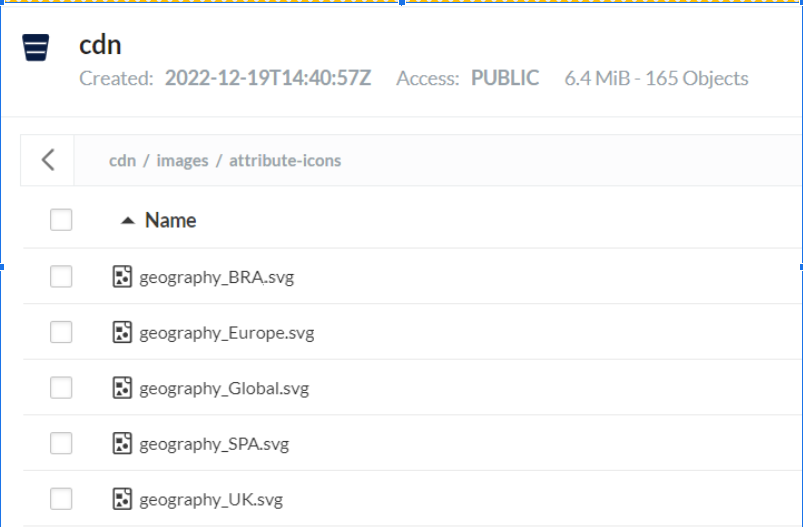Viewport: 803px width, 528px height.
Task: Click the attribute-icons breadcrumb segment
Action: click(x=285, y=160)
